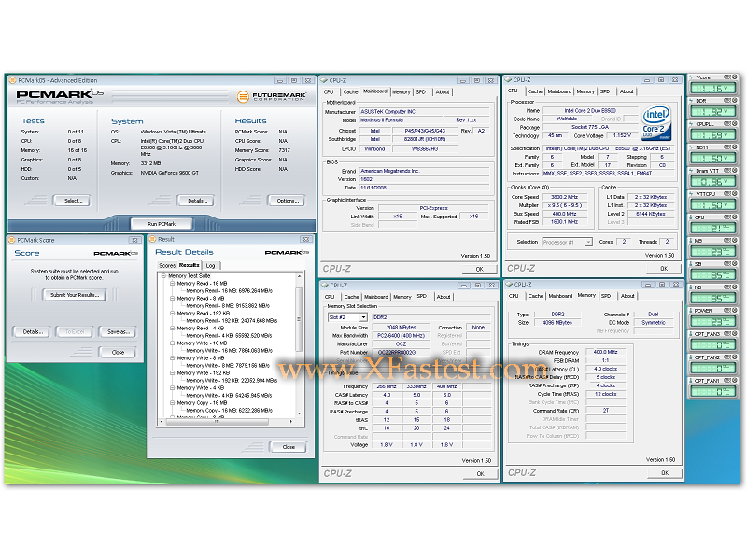Click the Intel Core 2 logo in CPU-Z
The width and height of the screenshot is (747, 560).
pyautogui.click(x=656, y=123)
